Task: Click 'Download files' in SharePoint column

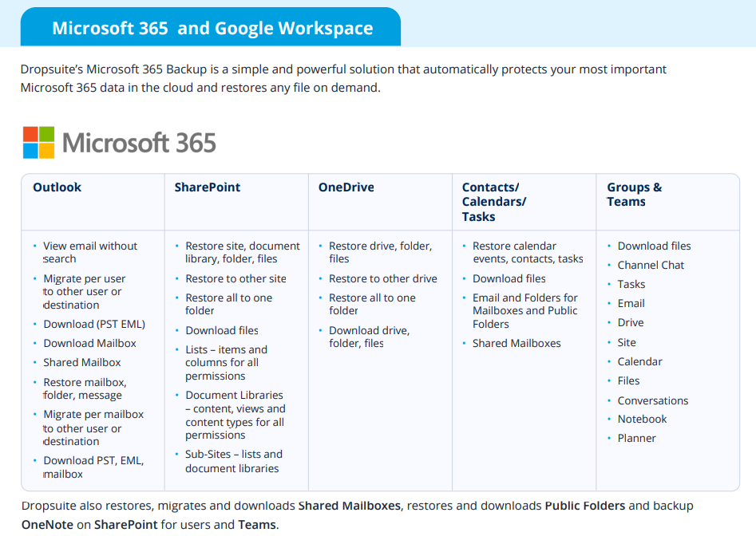Action: 222,330
